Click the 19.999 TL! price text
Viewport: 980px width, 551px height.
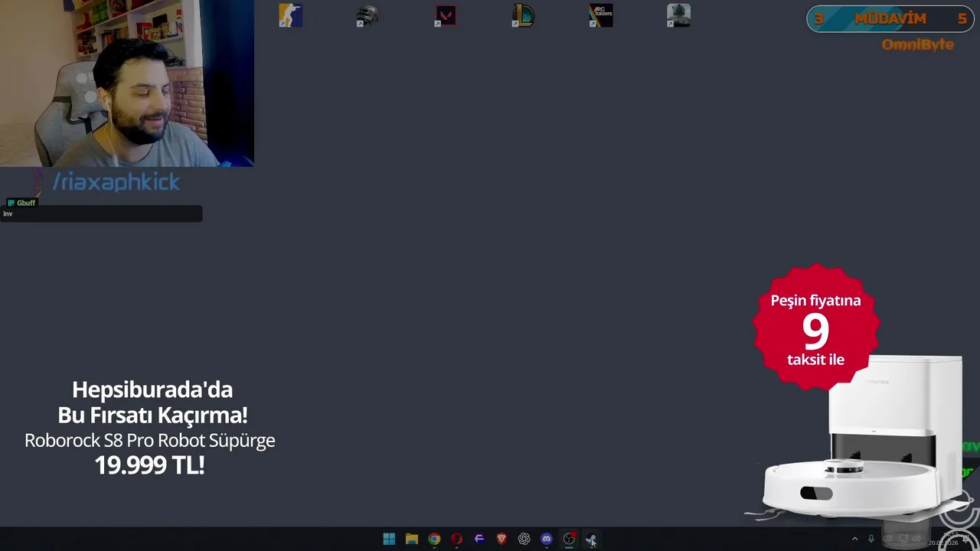click(x=149, y=465)
